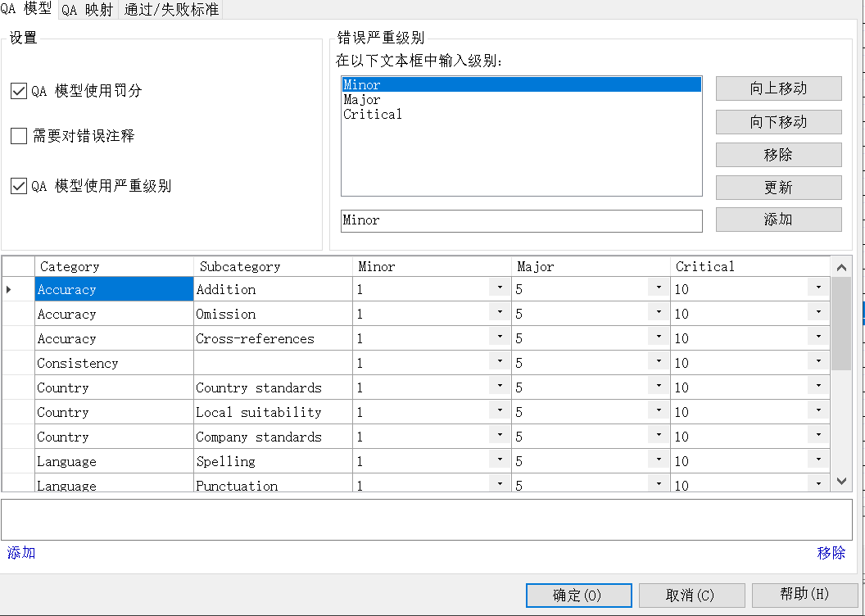Open Critical dropdown for Spelling row
Screen dimensions: 865x616
pyautogui.click(x=818, y=460)
